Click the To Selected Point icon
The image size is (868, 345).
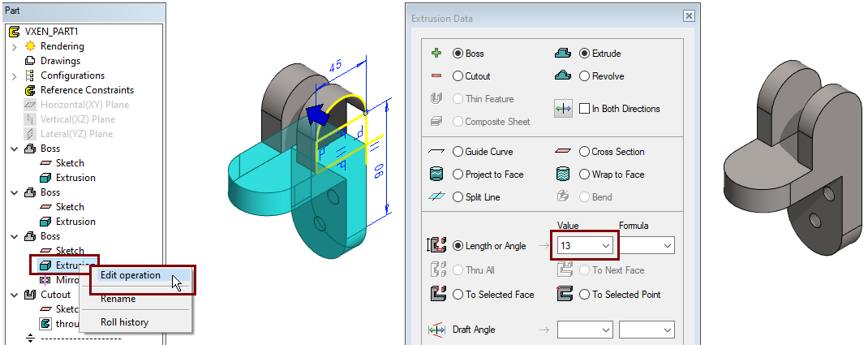point(563,295)
